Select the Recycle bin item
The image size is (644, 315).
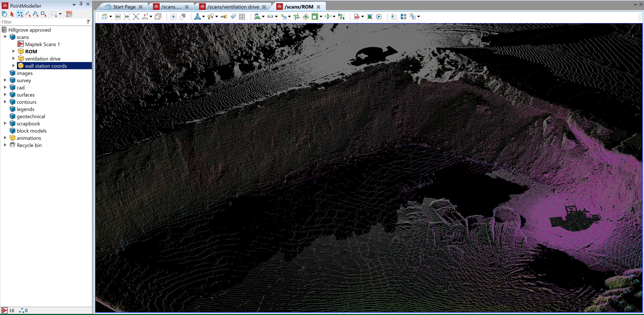[29, 145]
